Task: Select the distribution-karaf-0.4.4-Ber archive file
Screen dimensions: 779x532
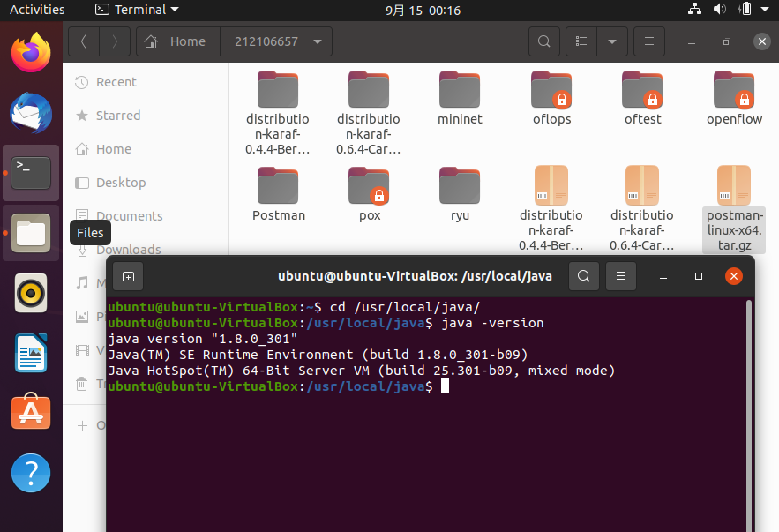Action: click(551, 208)
